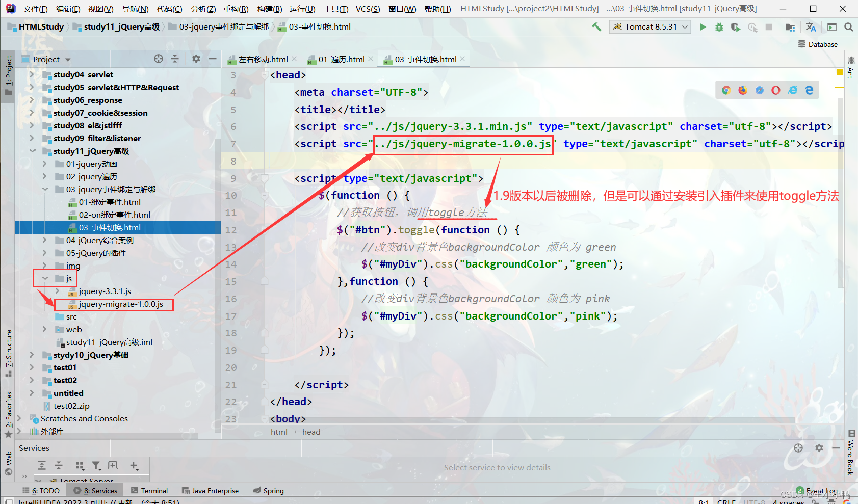The height and width of the screenshot is (504, 858).
Task: Open the Services filter options
Action: pos(96,465)
